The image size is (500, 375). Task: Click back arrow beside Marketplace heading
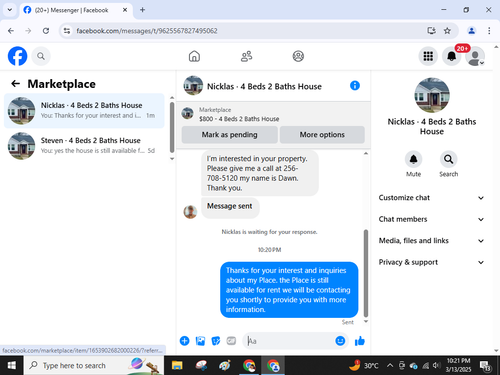[15, 84]
